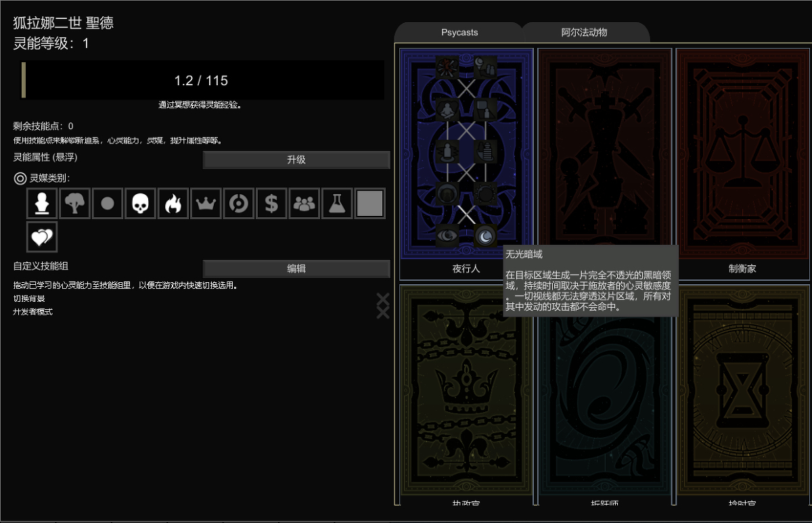
Task: Select the bust statue meditation focus icon
Action: pos(42,203)
